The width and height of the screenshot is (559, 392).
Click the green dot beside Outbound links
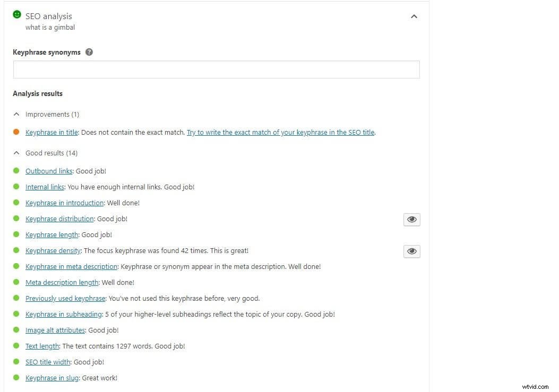coord(16,171)
